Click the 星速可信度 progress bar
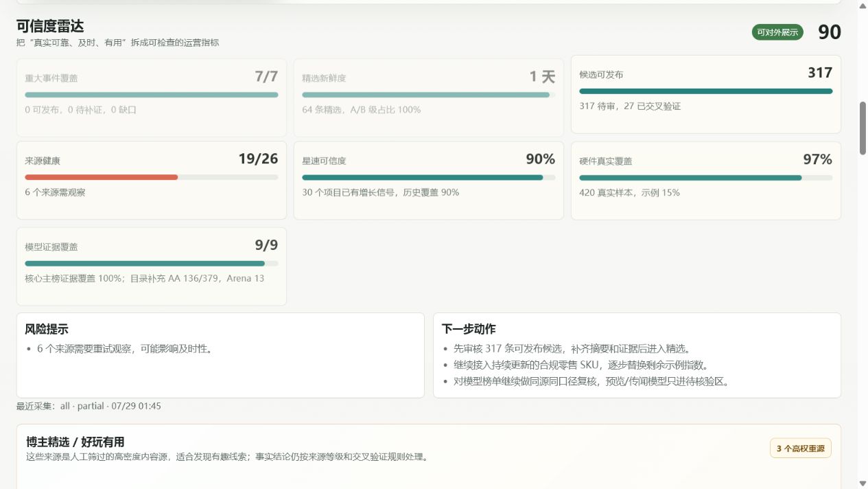The image size is (868, 489). pyautogui.click(x=429, y=177)
